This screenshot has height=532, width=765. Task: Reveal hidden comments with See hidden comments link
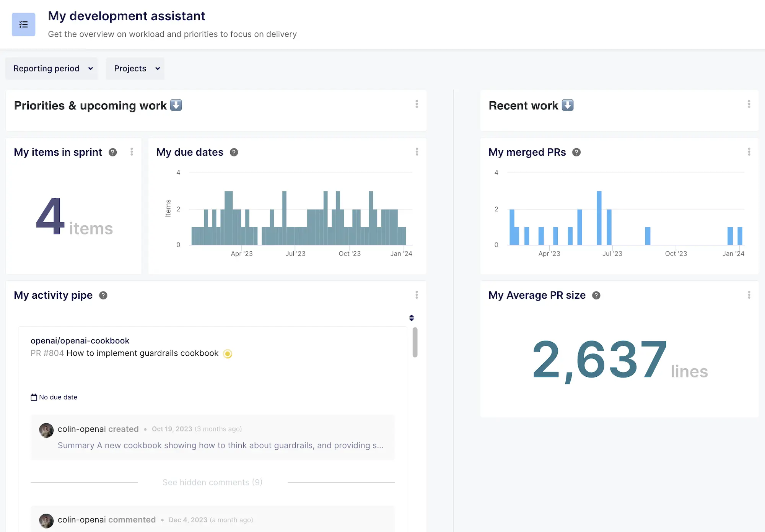click(x=212, y=482)
